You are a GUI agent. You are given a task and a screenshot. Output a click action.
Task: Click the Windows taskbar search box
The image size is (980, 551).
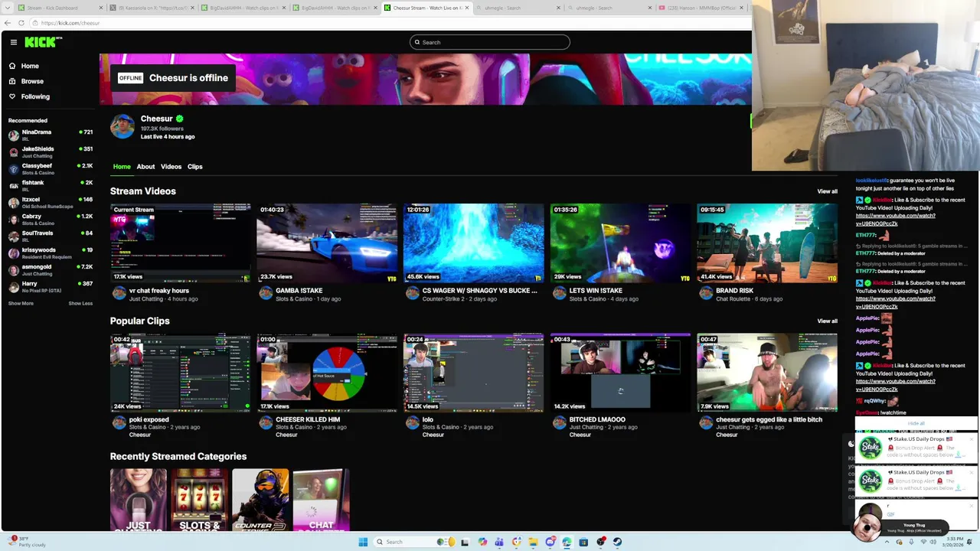tap(415, 542)
